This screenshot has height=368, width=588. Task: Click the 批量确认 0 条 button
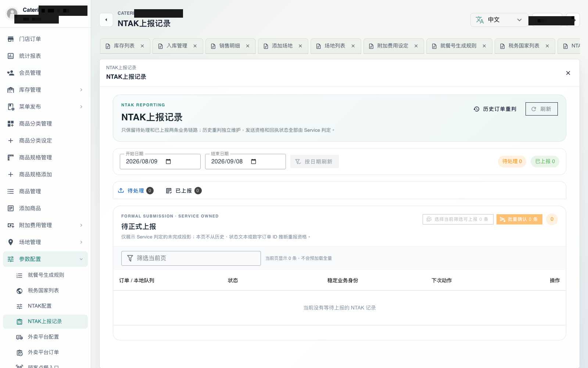pos(519,219)
